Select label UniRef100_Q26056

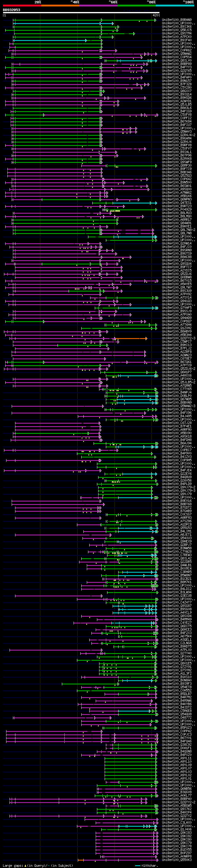point(176,481)
